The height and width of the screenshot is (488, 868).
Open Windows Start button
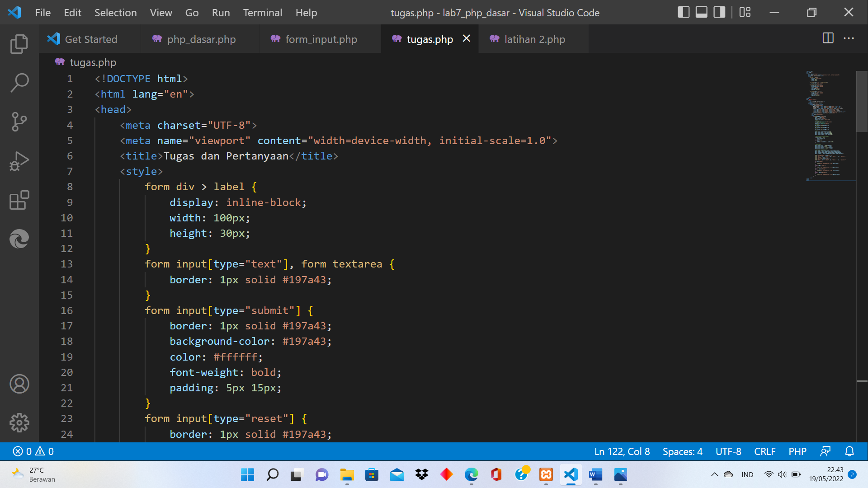pos(247,474)
